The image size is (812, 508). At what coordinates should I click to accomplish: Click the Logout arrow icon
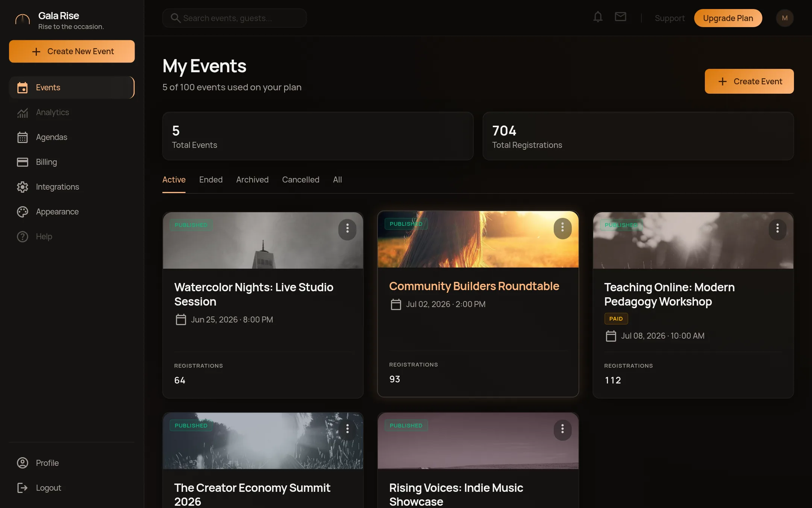point(23,488)
